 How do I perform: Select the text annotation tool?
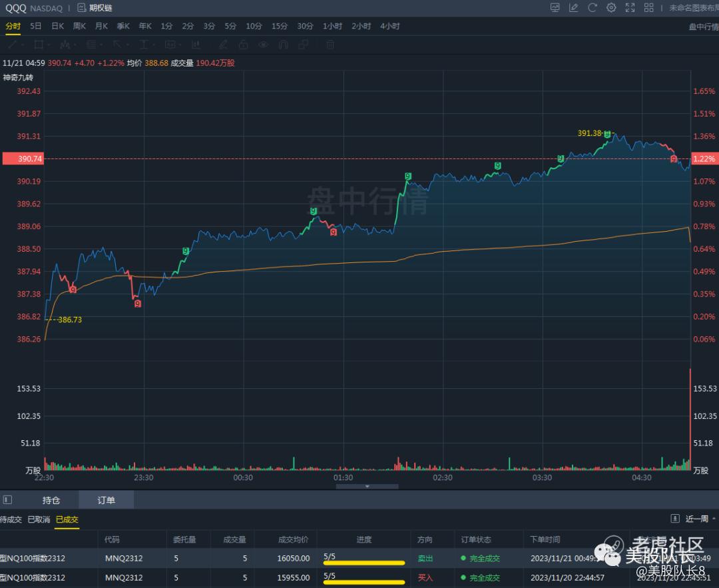coord(144,45)
